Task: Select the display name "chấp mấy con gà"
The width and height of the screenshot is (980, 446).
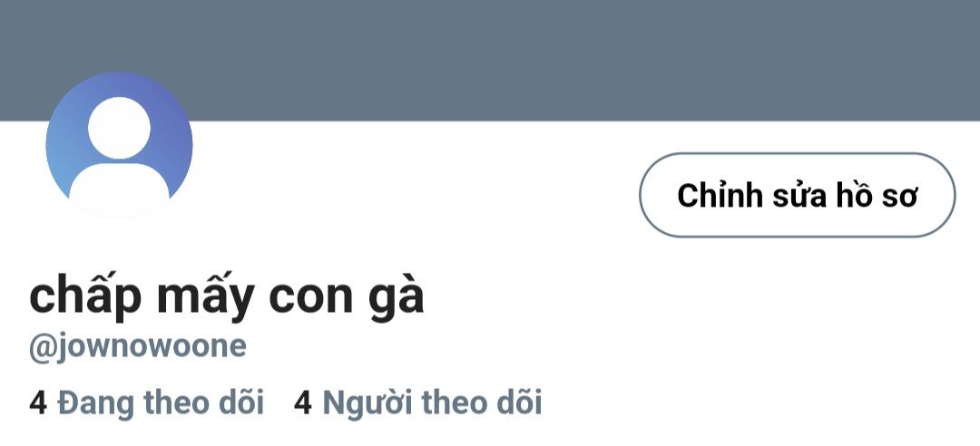Action: pos(226,296)
